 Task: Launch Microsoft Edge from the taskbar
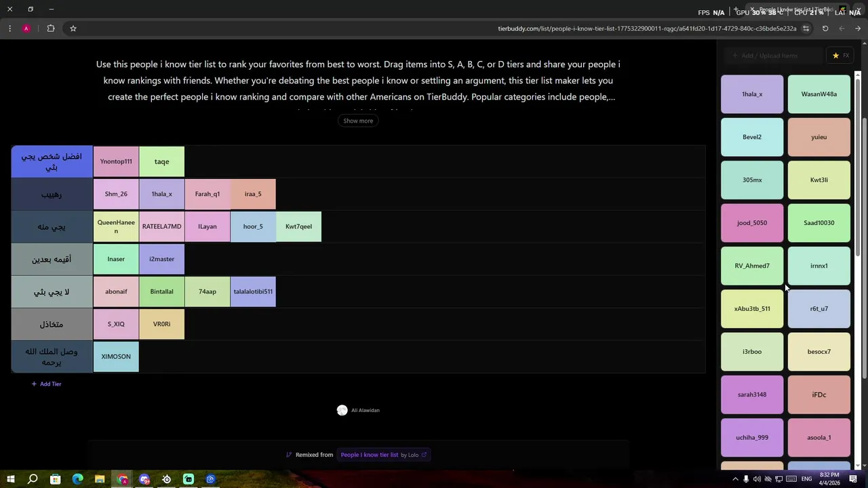77,479
